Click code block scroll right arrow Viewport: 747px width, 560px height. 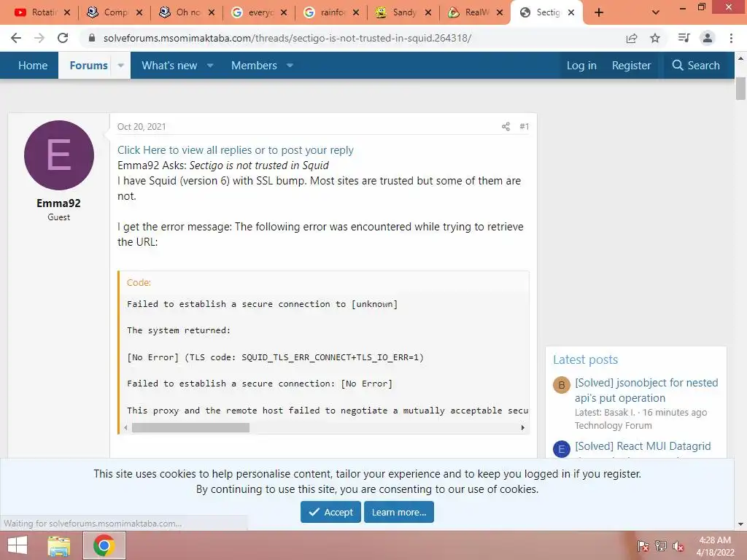pyautogui.click(x=522, y=427)
